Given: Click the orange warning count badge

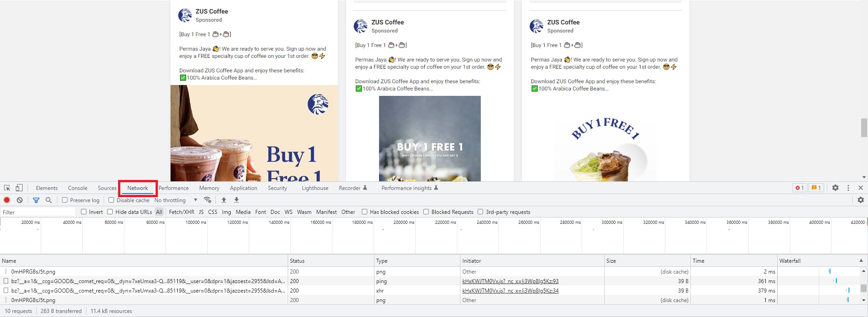Looking at the screenshot, I should tap(816, 188).
